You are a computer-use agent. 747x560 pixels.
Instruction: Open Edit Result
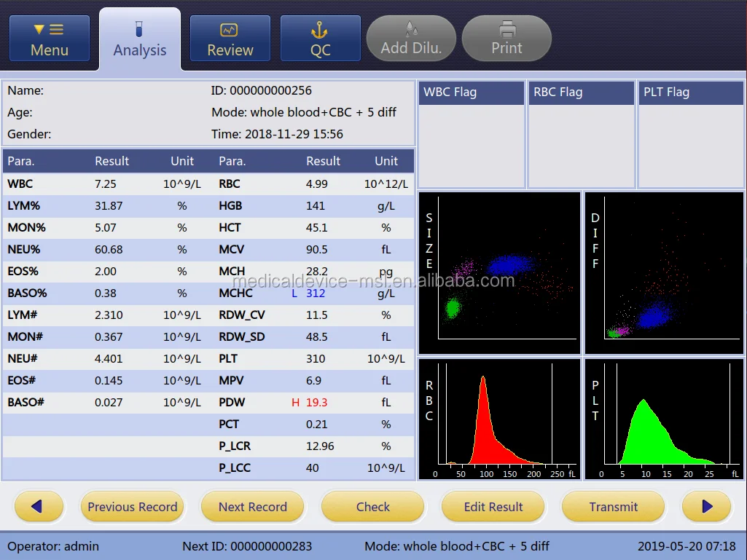[x=493, y=507]
